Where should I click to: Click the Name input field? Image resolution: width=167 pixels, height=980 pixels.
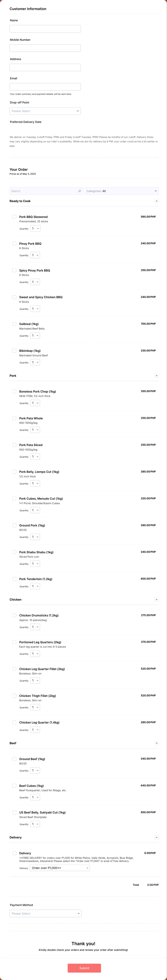pos(45,29)
